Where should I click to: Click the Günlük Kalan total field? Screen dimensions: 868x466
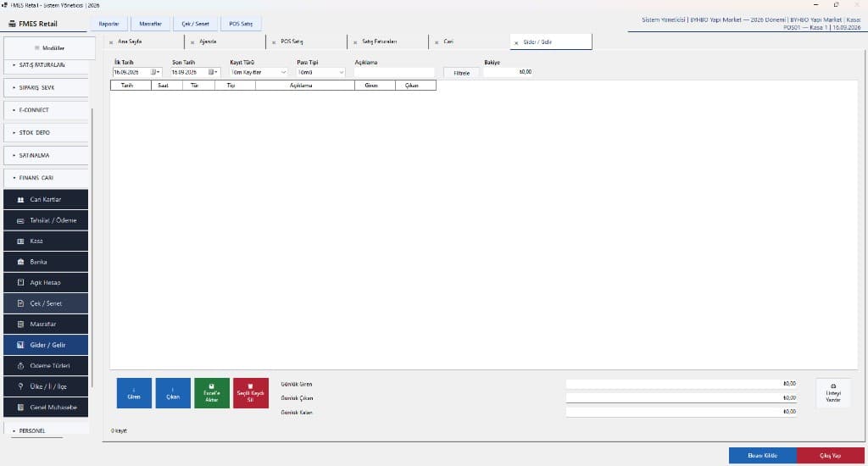coord(682,412)
